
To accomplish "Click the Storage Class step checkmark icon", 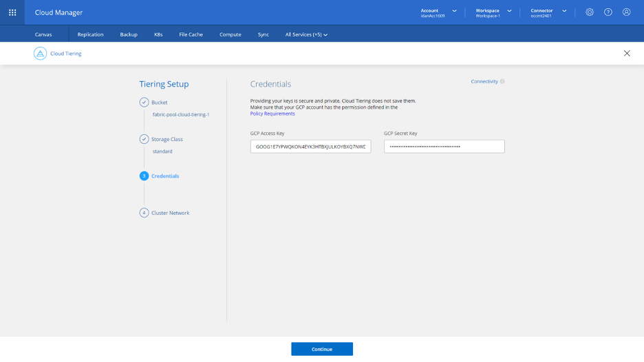I will (x=144, y=139).
